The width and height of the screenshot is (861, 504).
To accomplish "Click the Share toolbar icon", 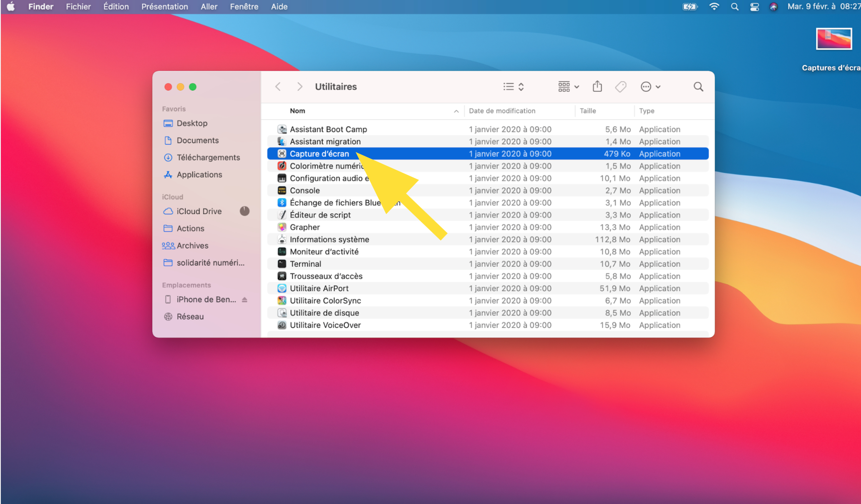I will 597,86.
